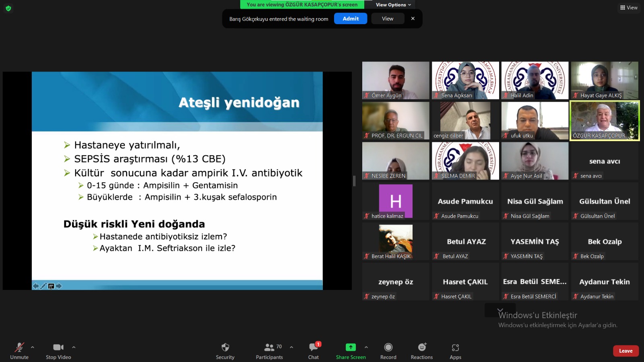
Task: Open the Apps icon
Action: (x=455, y=348)
